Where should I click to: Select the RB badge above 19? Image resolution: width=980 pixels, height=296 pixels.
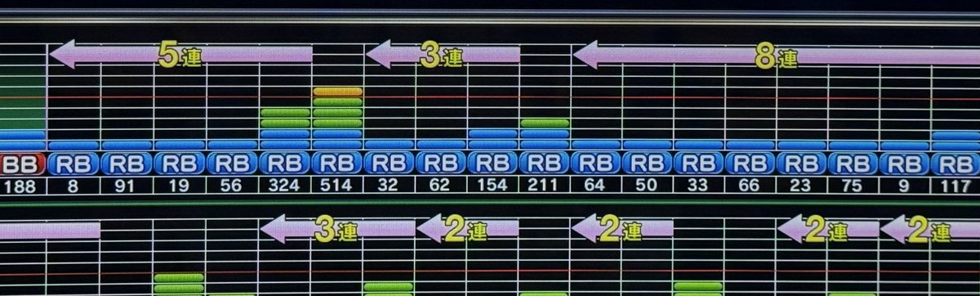[179, 164]
